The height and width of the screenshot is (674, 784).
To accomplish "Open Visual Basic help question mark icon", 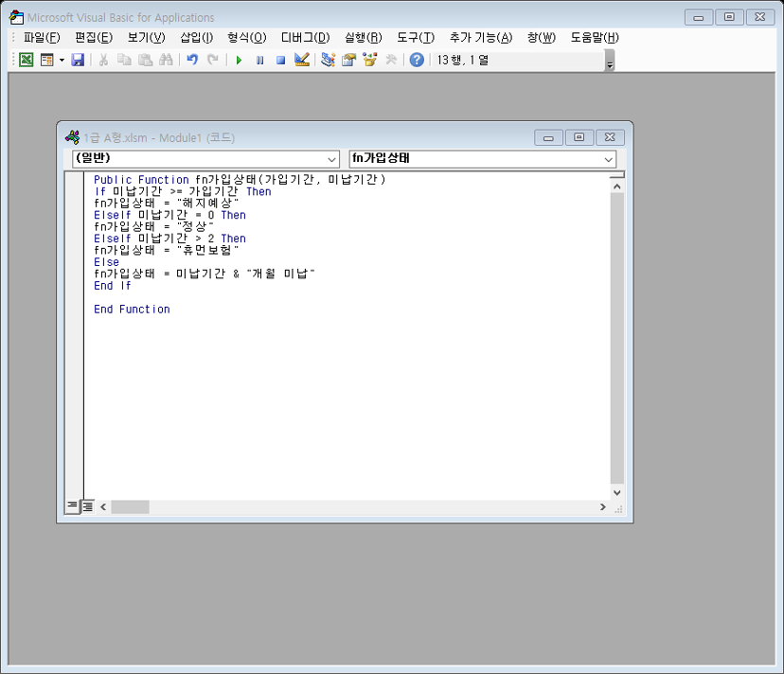I will pyautogui.click(x=417, y=60).
